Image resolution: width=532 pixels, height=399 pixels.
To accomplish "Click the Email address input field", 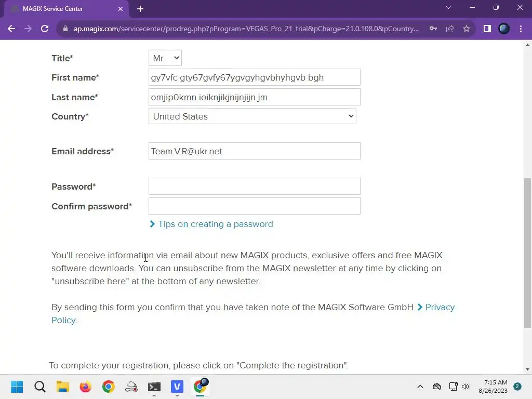I will tap(255, 151).
